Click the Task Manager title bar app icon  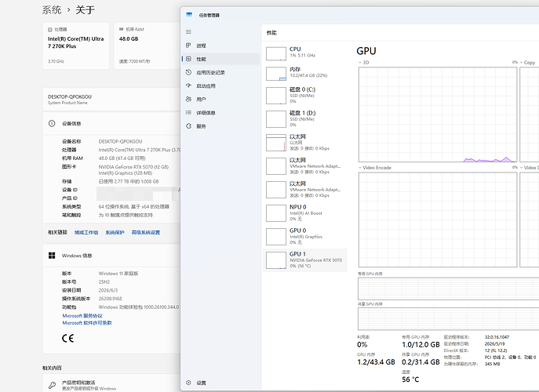coord(189,15)
